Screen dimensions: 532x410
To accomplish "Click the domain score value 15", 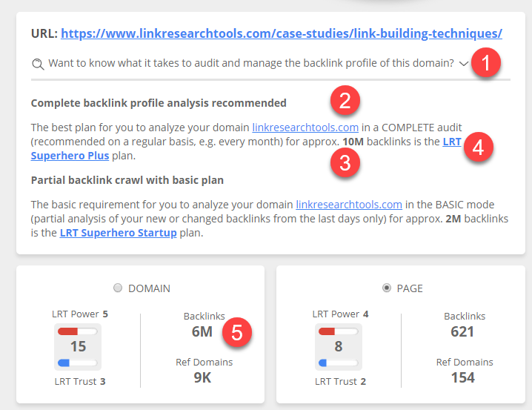I will [x=78, y=346].
